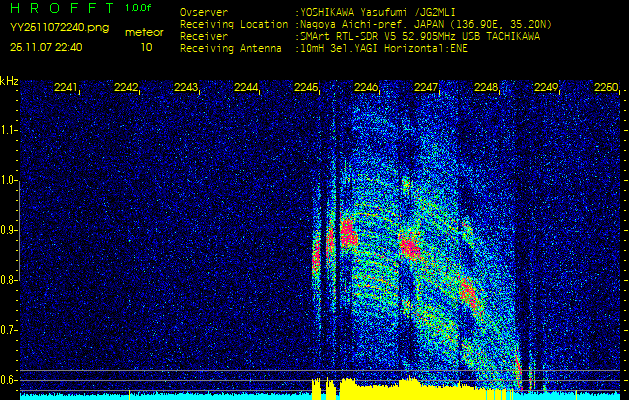
Task: Click the HROFFT title text
Action: click(x=63, y=8)
